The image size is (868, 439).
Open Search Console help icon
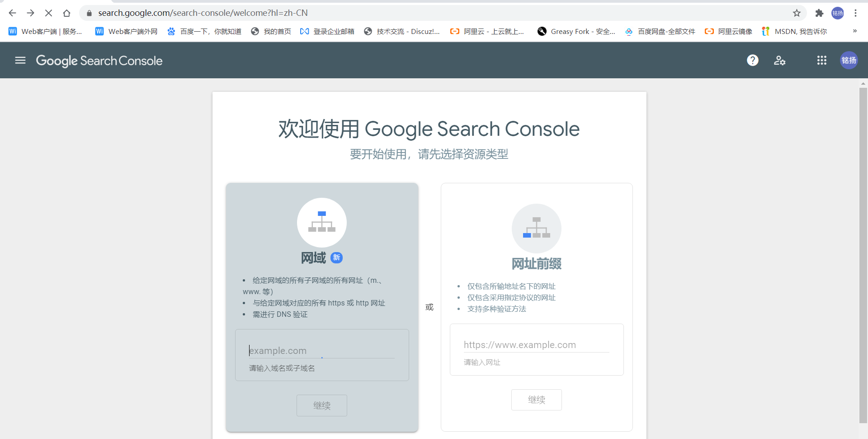(x=753, y=60)
